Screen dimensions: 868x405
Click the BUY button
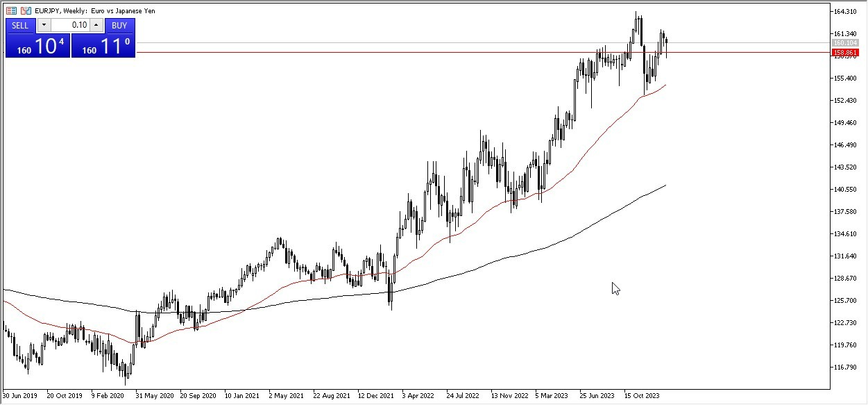119,25
